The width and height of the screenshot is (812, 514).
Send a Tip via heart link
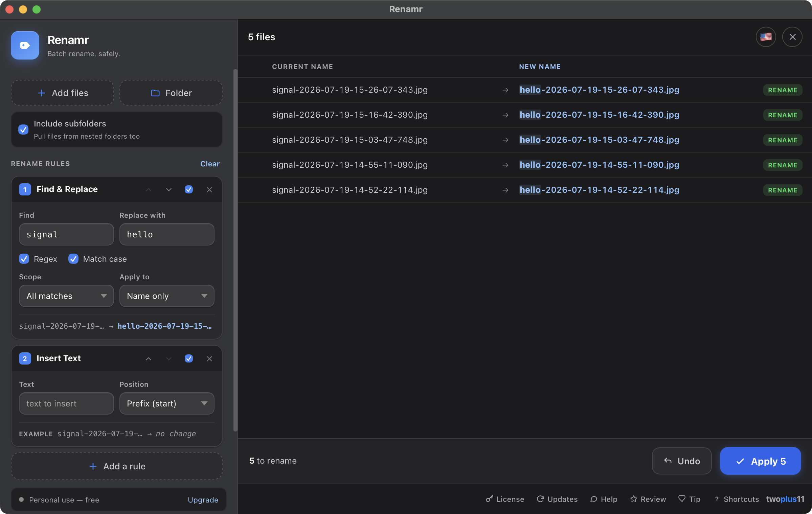pyautogui.click(x=690, y=499)
